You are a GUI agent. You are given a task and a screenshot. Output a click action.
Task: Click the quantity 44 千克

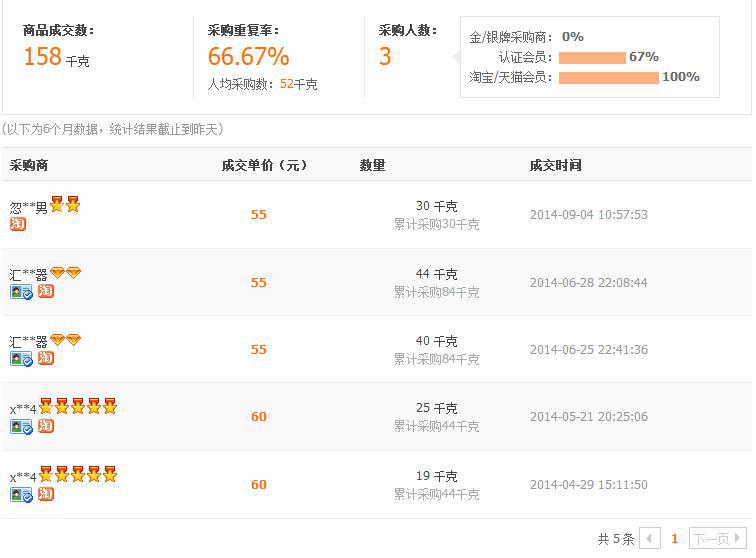coord(436,274)
